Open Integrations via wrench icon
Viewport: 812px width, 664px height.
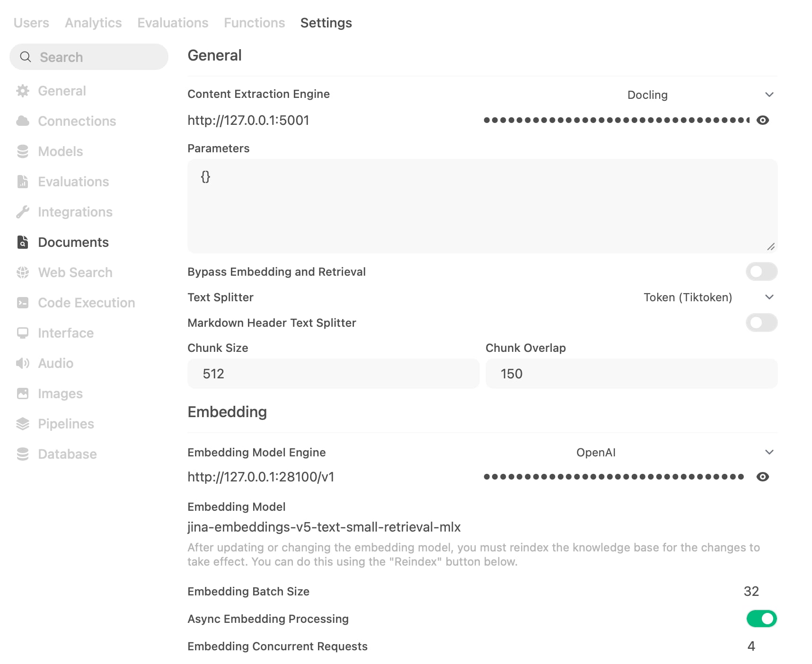pos(23,212)
